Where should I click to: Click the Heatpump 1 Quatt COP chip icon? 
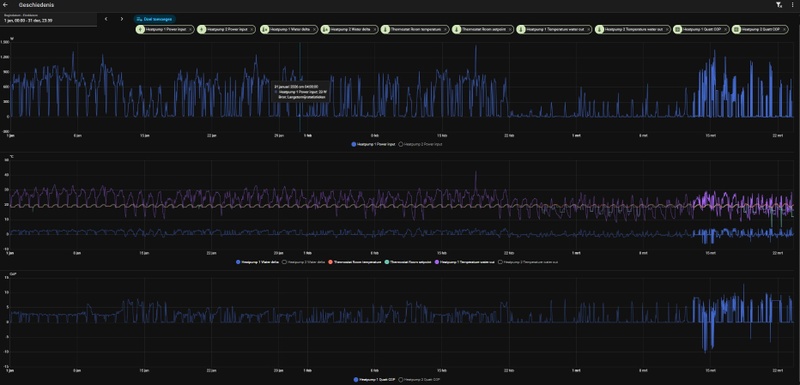point(678,30)
